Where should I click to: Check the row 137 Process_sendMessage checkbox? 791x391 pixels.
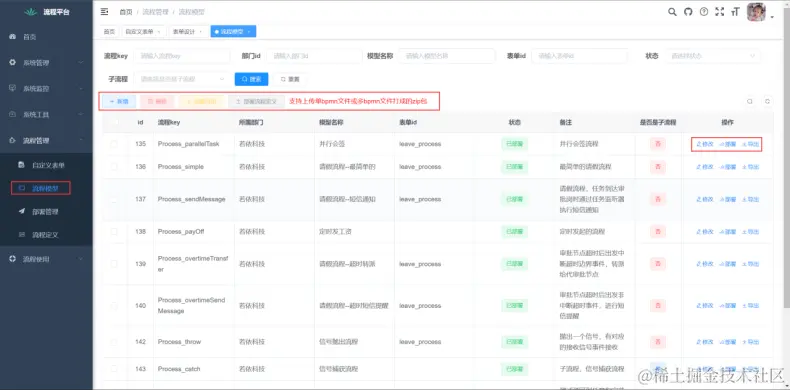[115, 199]
